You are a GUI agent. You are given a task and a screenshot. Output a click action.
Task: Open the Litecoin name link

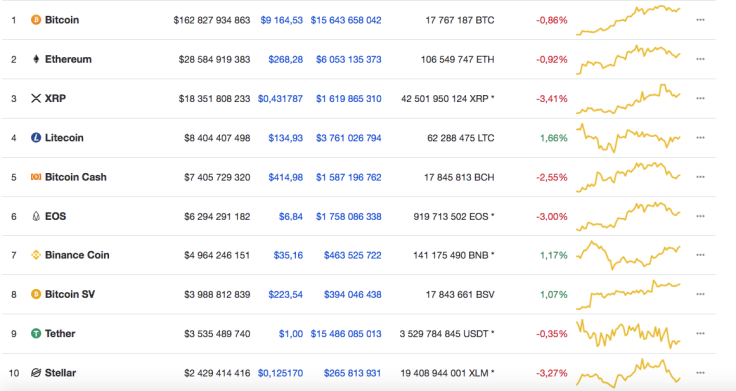point(64,138)
